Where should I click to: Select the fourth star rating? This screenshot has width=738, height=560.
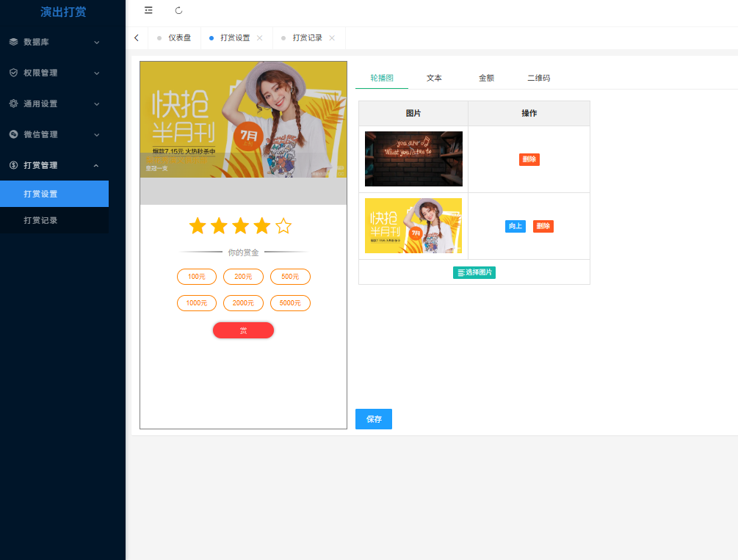pos(262,226)
